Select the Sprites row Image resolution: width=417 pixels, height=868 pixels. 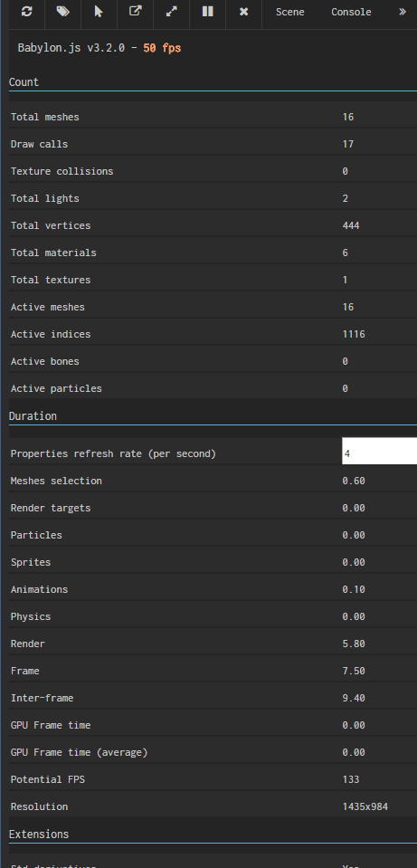(213, 562)
